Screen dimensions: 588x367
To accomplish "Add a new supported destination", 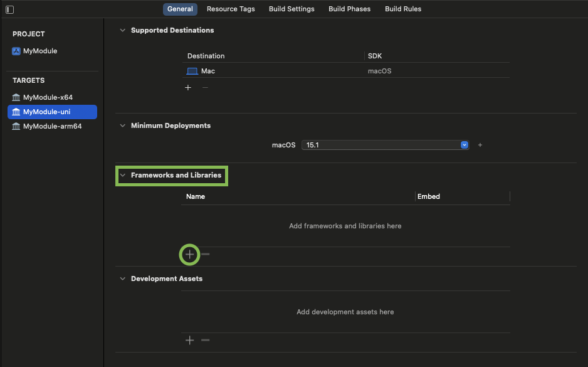I will click(188, 88).
